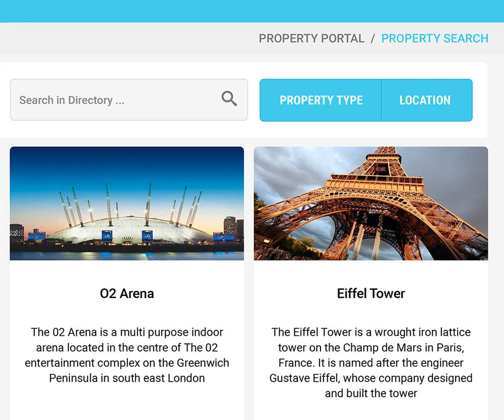This screenshot has width=504, height=420.
Task: Open the Eiffel Tower photo
Action: [x=371, y=203]
